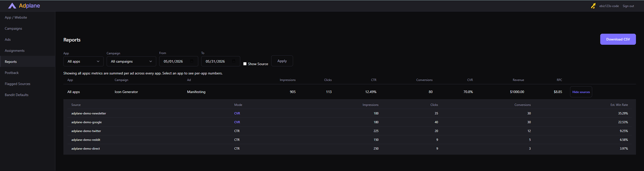Click the adplane-demo-direct source row
This screenshot has width=644, height=171.
349,149
